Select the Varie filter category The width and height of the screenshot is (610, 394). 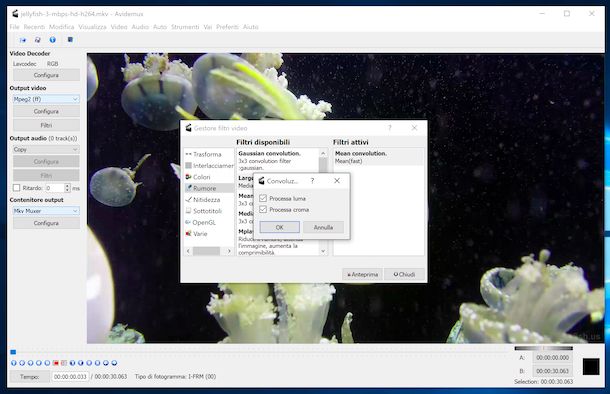pyautogui.click(x=200, y=233)
